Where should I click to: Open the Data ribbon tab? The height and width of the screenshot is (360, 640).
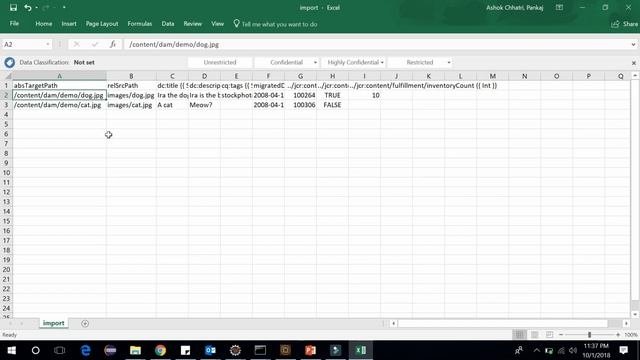[x=168, y=24]
